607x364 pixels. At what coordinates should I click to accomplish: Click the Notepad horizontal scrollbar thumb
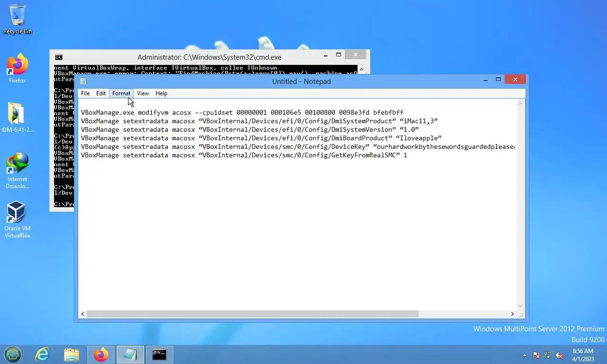(x=253, y=314)
